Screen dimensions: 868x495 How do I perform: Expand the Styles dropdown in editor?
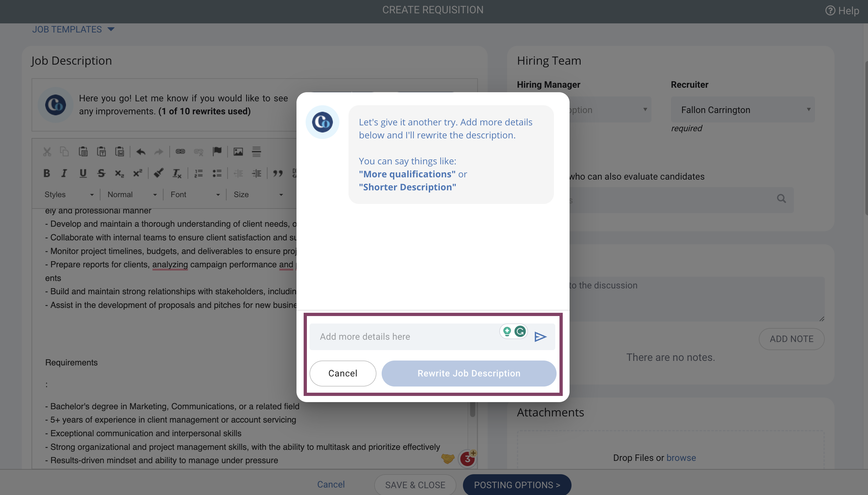pyautogui.click(x=69, y=195)
